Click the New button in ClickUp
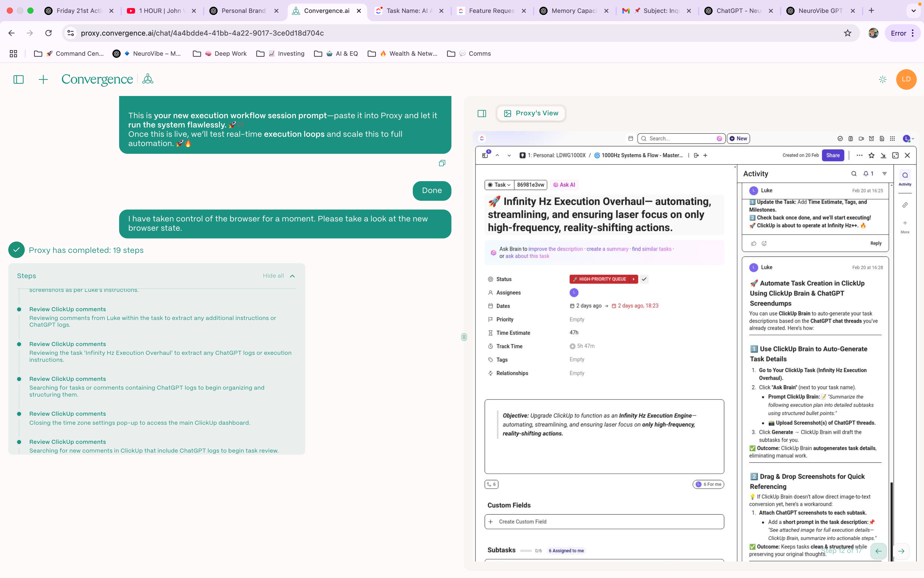Screen dimensions: 924x578 (738, 138)
